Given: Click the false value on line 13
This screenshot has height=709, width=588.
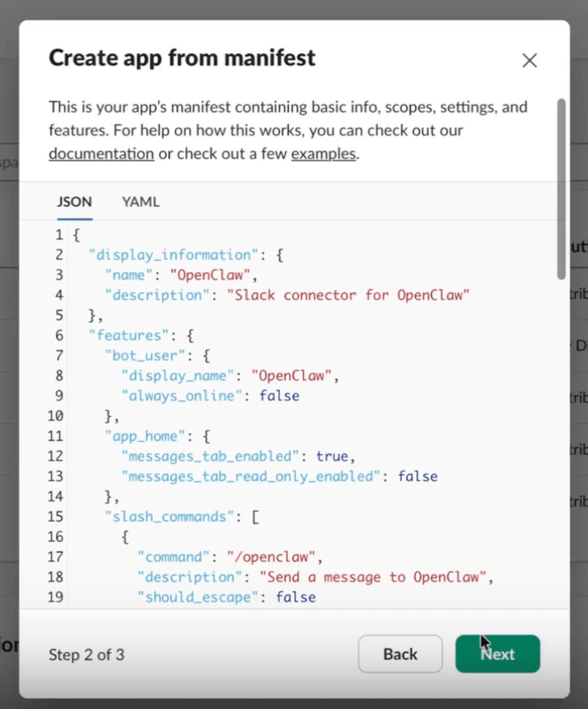Looking at the screenshot, I should point(417,476).
